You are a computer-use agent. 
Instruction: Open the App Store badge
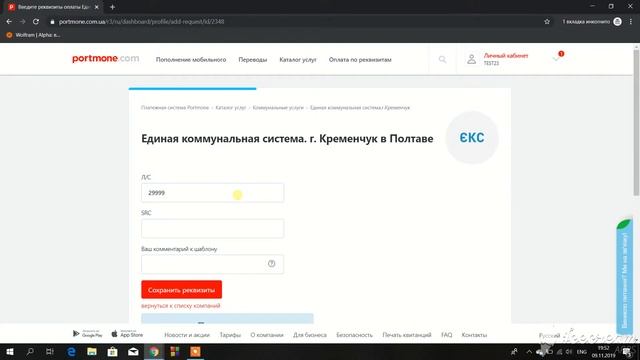pos(127,334)
